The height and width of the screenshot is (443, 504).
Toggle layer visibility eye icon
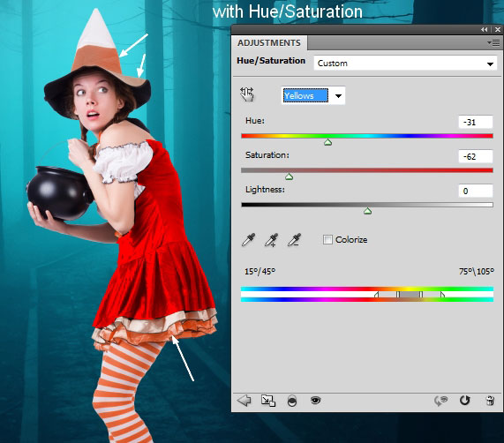coord(316,401)
